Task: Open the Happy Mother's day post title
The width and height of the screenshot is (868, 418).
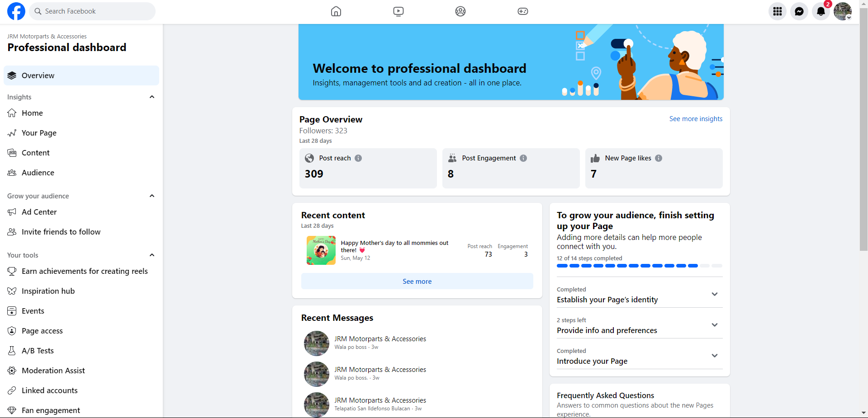Action: (394, 246)
